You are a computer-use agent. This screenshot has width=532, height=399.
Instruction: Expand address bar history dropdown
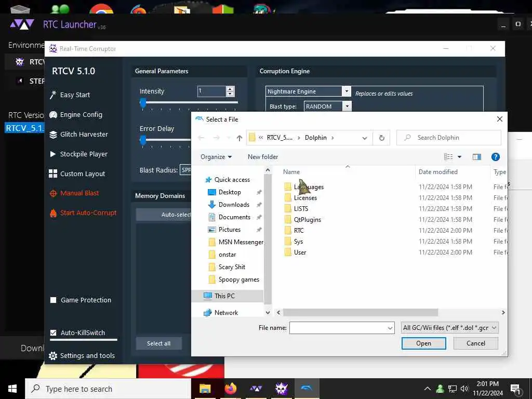(365, 138)
